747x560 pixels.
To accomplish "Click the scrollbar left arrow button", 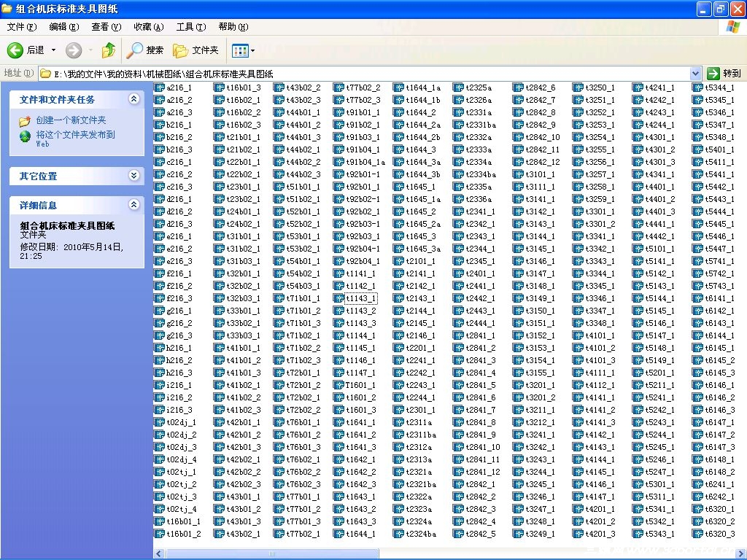I will tap(159, 554).
